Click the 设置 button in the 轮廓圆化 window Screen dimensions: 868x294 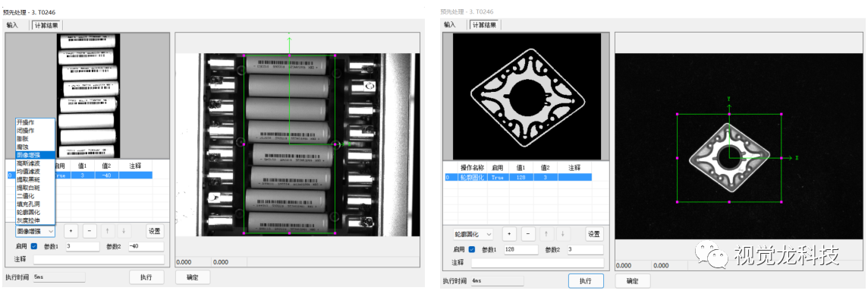[x=594, y=234]
